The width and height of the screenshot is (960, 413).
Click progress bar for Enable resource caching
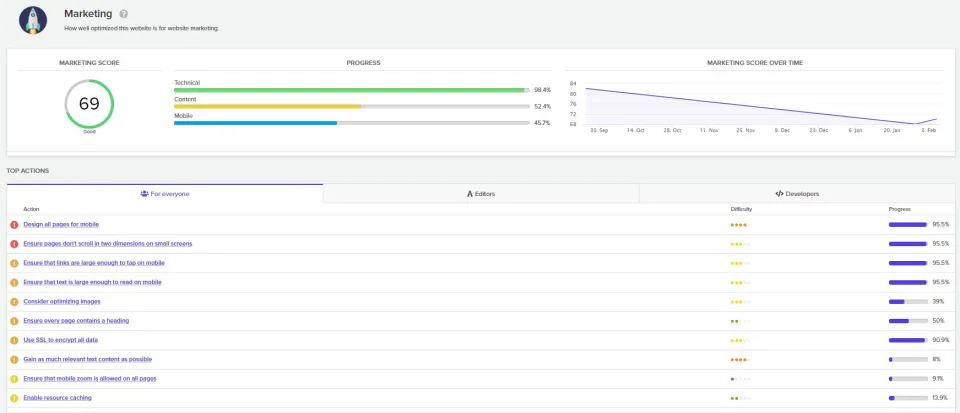point(908,398)
